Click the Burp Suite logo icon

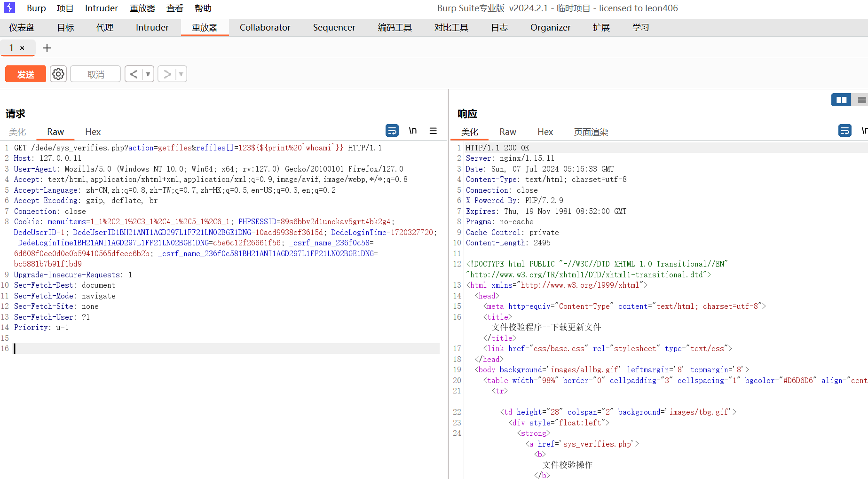9,8
